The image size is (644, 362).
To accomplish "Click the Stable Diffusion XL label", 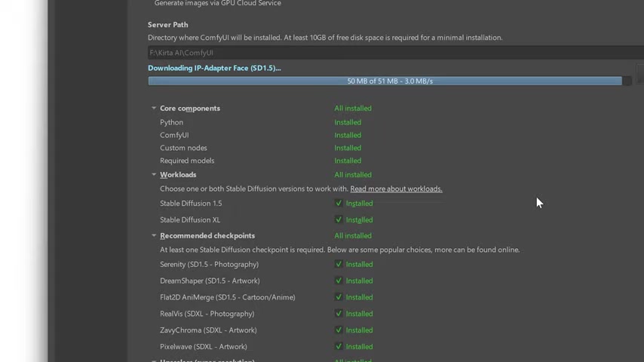I will click(190, 219).
